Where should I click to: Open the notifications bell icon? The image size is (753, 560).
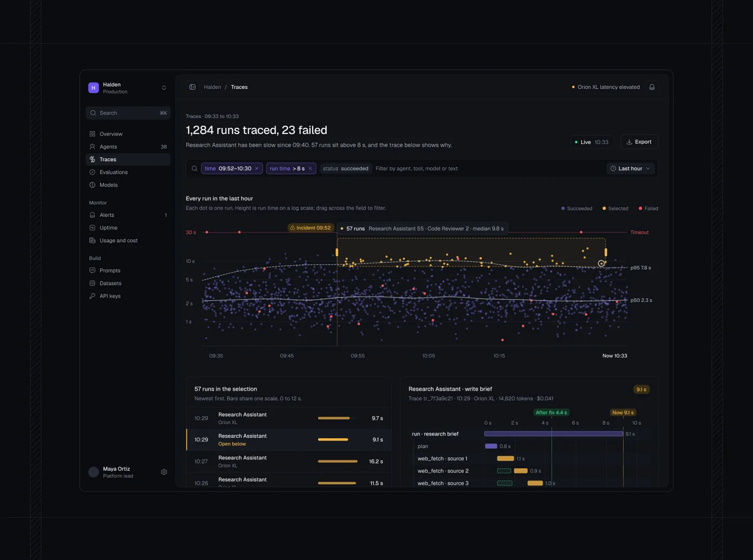(x=652, y=87)
